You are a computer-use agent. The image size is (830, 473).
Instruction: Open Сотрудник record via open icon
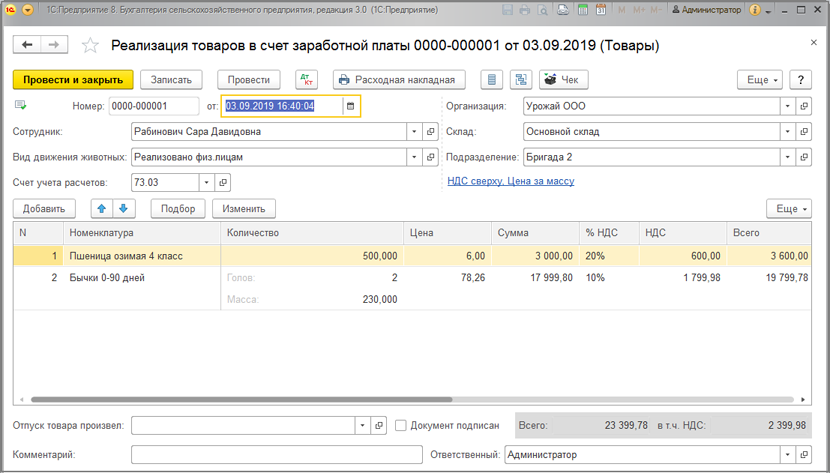430,132
